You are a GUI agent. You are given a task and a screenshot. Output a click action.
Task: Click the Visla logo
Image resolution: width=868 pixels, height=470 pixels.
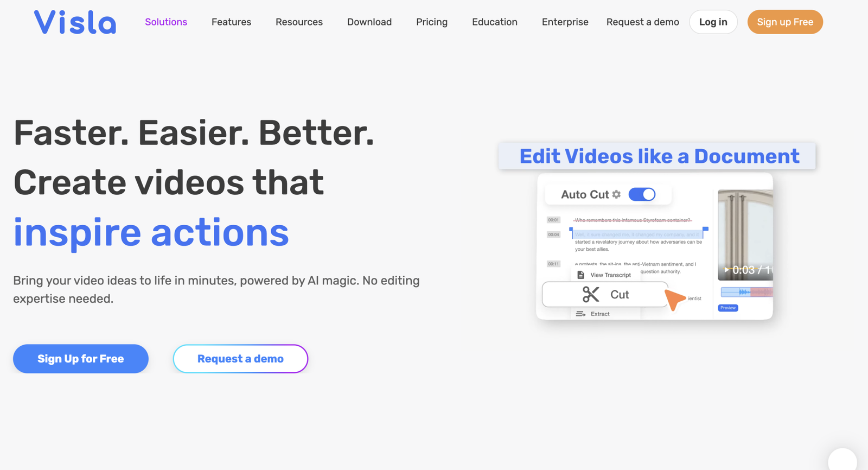click(x=75, y=22)
